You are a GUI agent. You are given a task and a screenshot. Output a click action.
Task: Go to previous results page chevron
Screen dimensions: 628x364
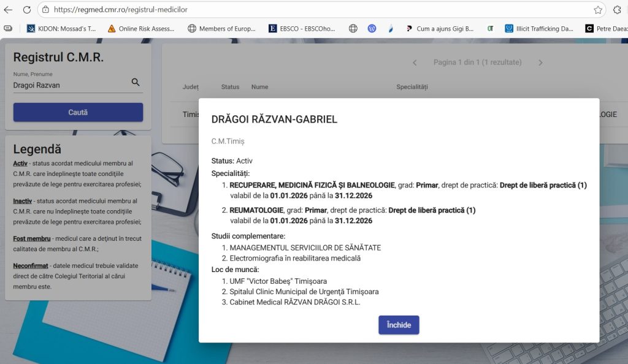(x=415, y=63)
